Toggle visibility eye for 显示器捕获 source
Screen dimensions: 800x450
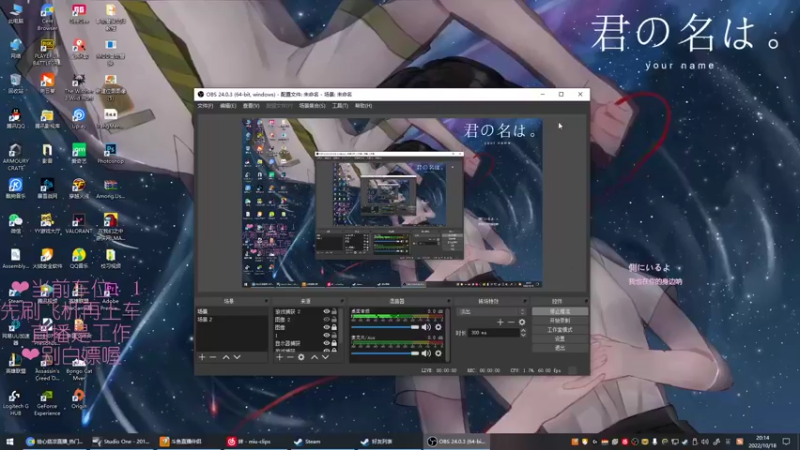(327, 343)
